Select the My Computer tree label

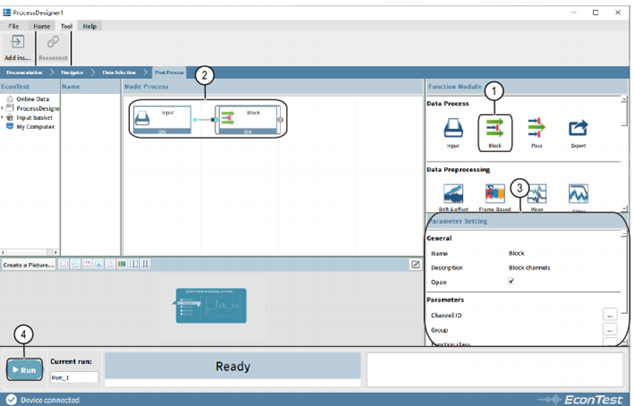coord(35,127)
